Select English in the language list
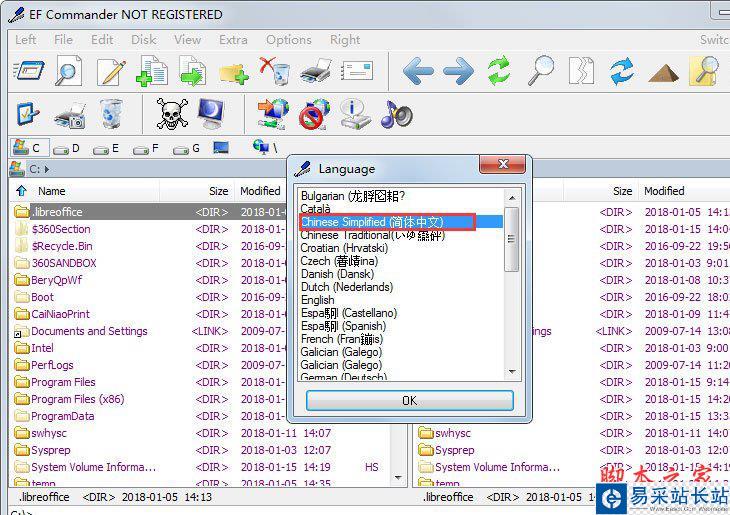Screen dimensions: 730x515 tap(401, 300)
